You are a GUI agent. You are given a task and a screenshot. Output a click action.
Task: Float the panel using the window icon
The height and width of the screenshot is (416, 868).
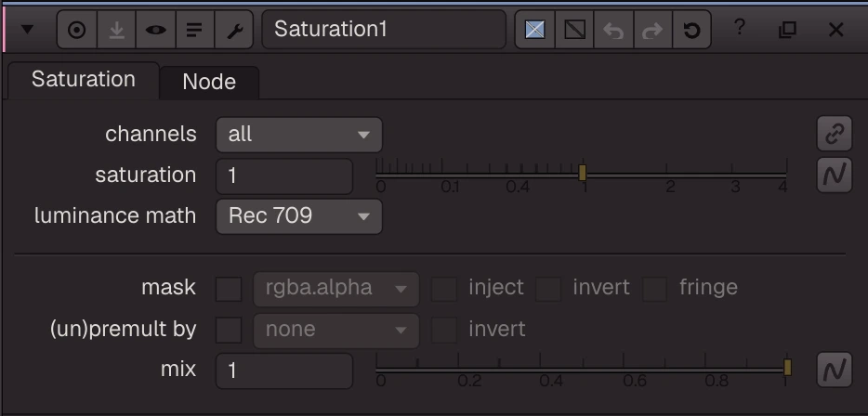click(787, 30)
